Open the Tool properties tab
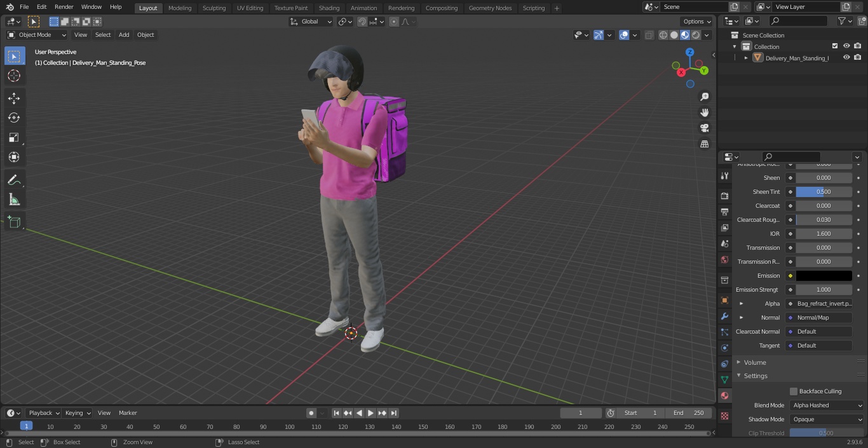The height and width of the screenshot is (448, 868). (724, 175)
